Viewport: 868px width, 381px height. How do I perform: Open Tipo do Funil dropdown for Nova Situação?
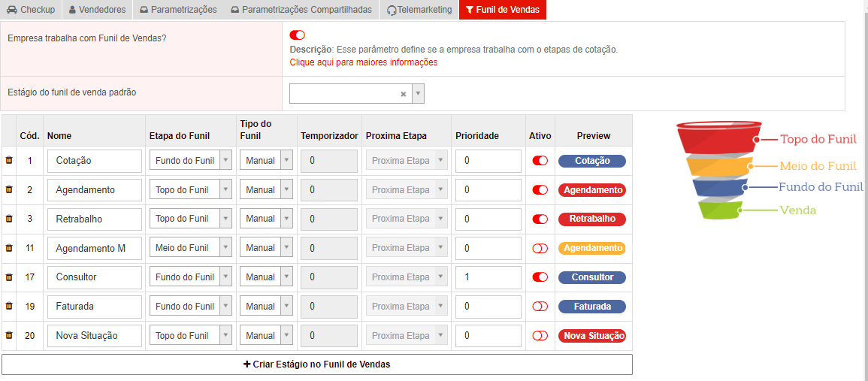coord(266,335)
